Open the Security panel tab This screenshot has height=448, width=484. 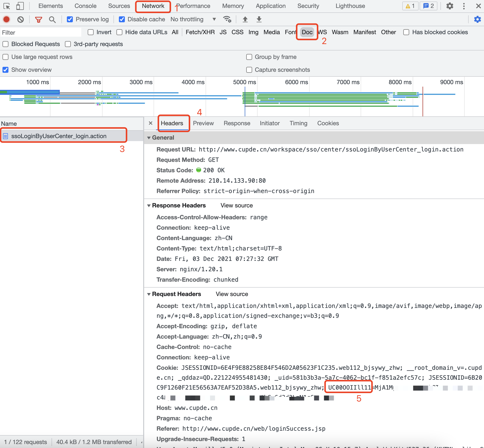308,6
